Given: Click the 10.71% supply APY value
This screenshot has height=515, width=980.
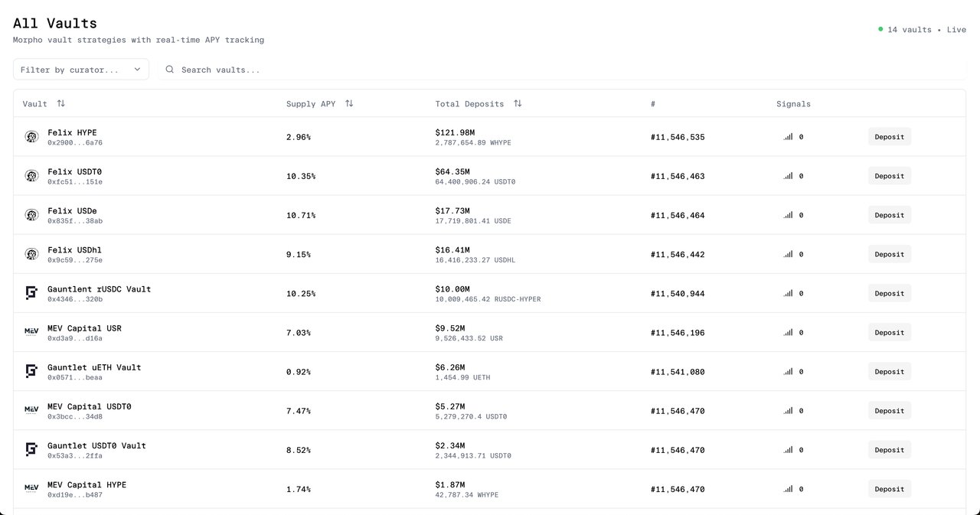Looking at the screenshot, I should point(301,215).
